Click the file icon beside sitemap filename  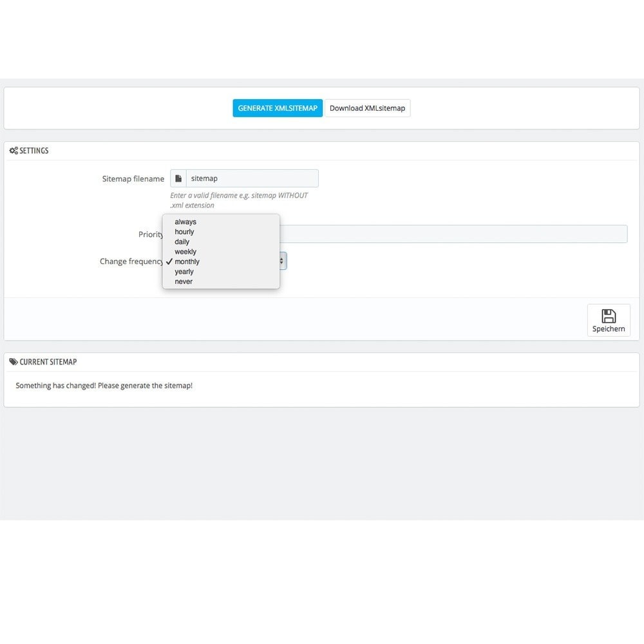[x=178, y=178]
